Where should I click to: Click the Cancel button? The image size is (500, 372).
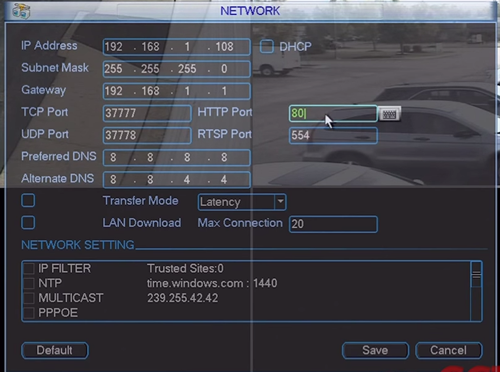[x=449, y=350]
